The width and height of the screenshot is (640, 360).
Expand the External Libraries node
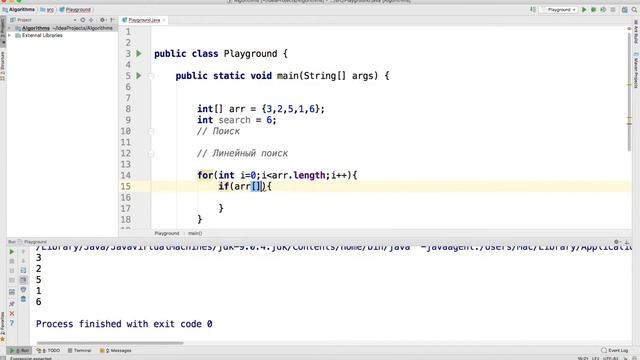pos(10,36)
